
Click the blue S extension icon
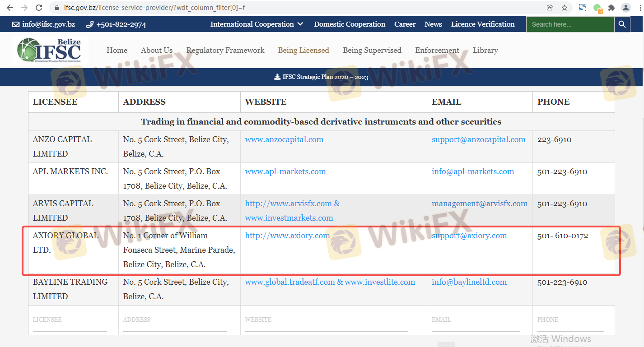click(x=583, y=8)
